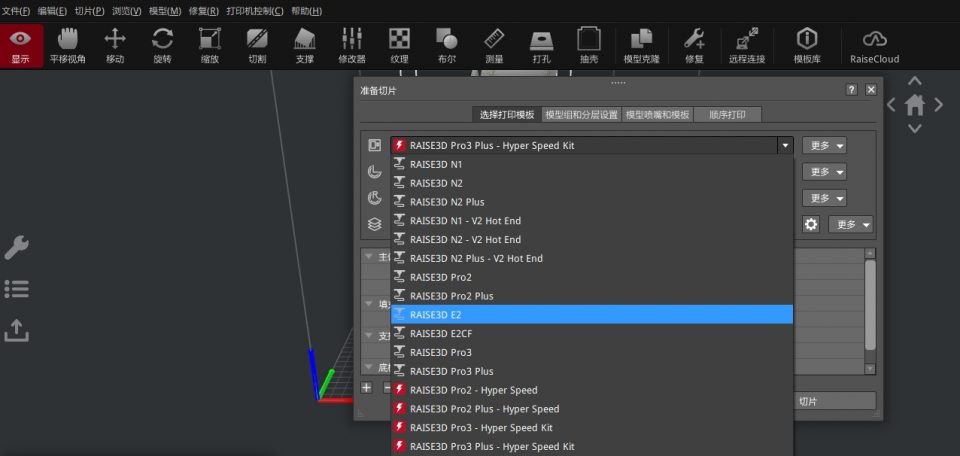Open the 文件 menu

coord(16,11)
